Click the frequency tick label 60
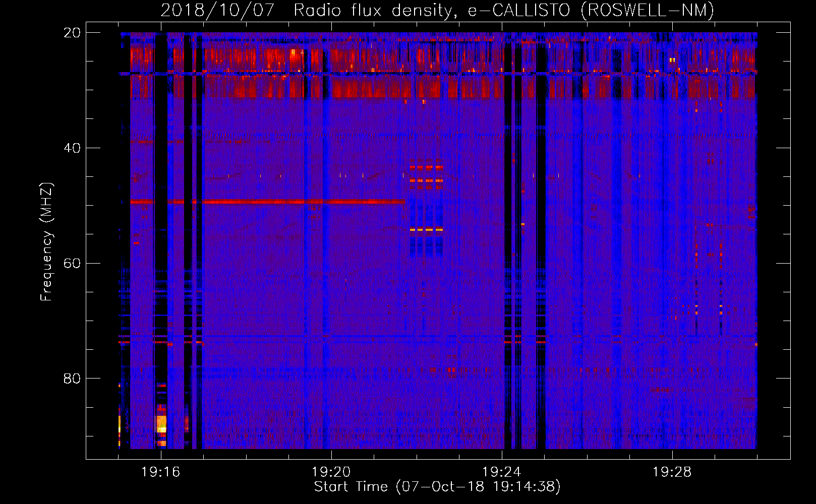Screen dimensions: 816x504 point(72,264)
